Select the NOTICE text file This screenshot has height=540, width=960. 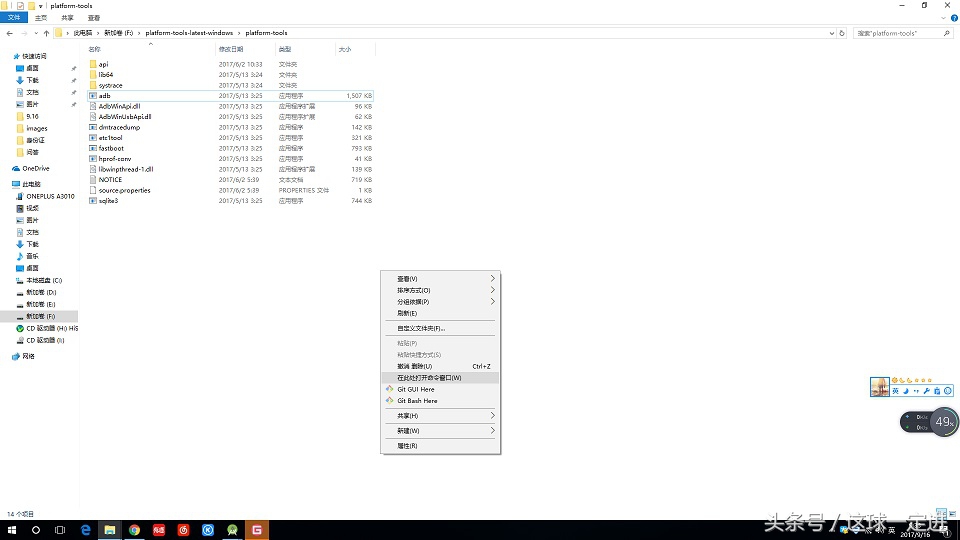[110, 179]
